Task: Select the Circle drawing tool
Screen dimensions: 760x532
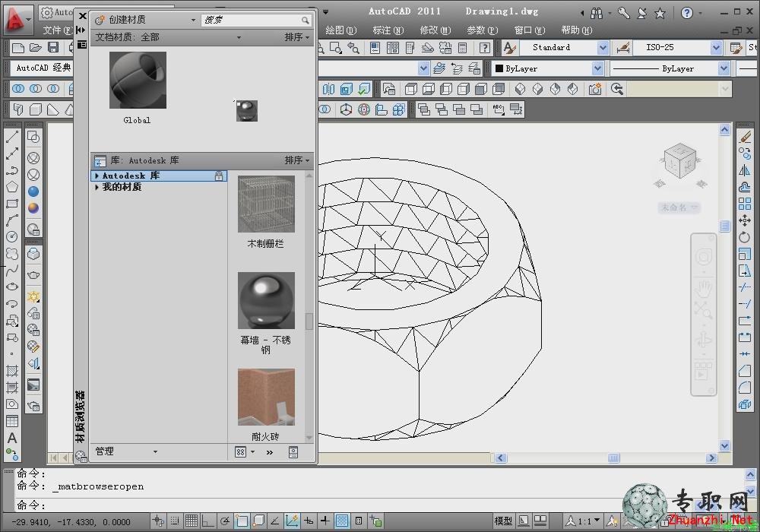Action: (12, 236)
